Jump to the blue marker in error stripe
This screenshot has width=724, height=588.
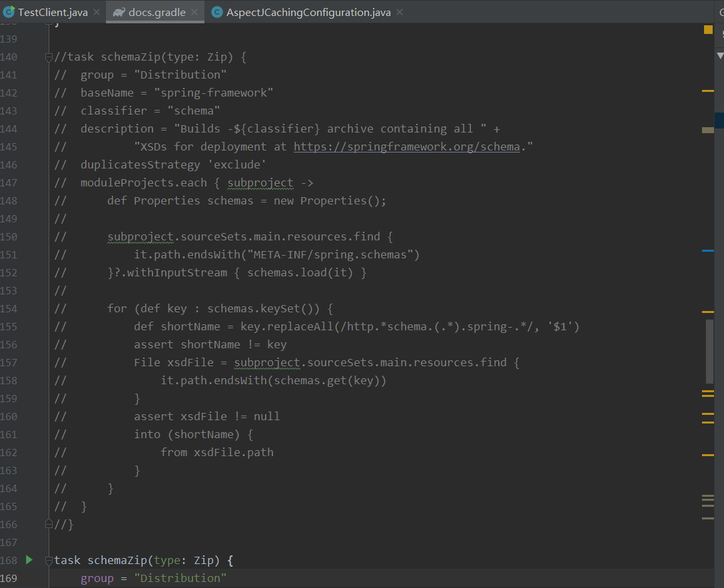[708, 250]
